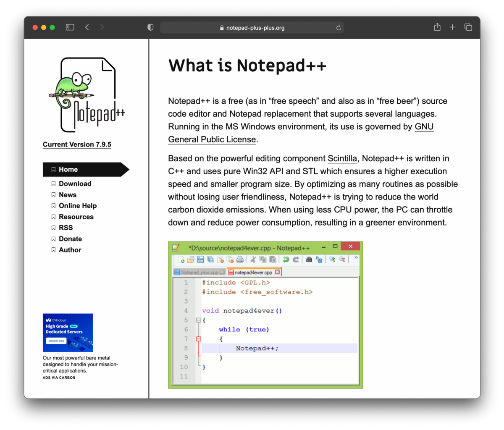Click the scissors Cut icon in the screenshot
The height and width of the screenshot is (430, 504).
pyautogui.click(x=253, y=260)
